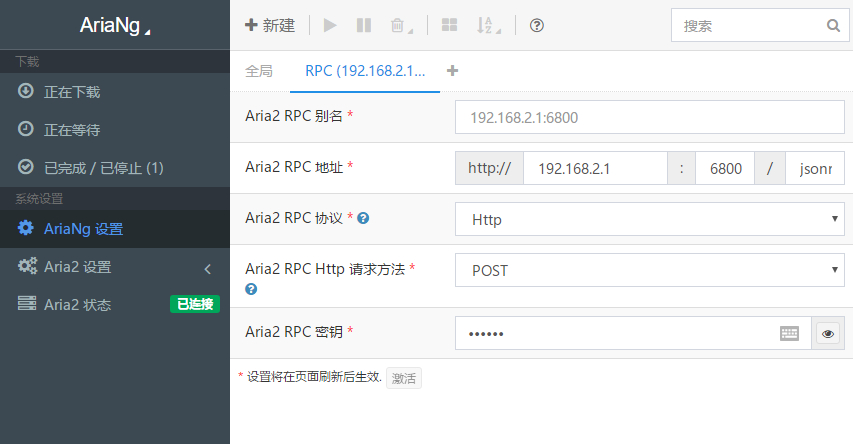Image resolution: width=853 pixels, height=444 pixels.
Task: Open the Aria2 RPC 协议 Http dropdown
Action: (x=650, y=219)
